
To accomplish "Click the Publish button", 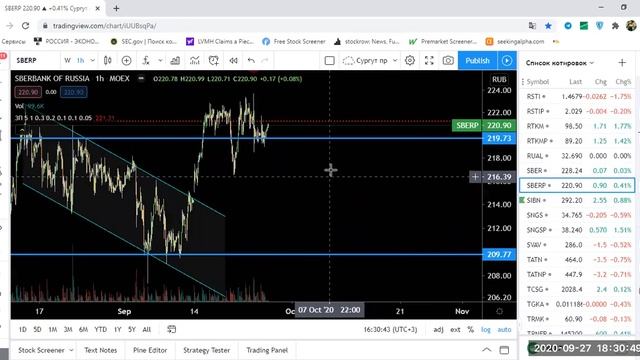I will [477, 60].
